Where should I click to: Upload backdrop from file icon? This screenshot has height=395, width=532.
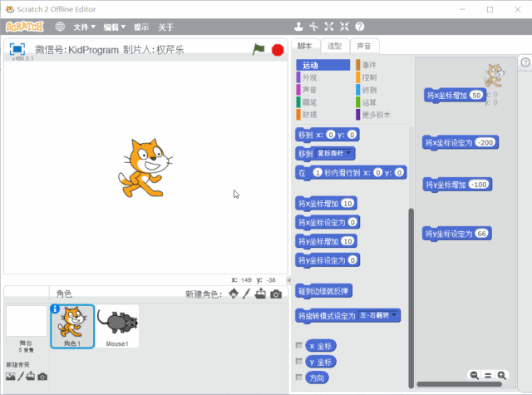31,376
